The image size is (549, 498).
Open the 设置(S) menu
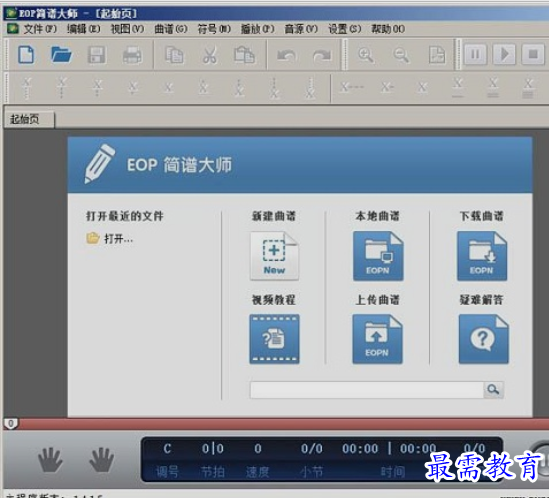(345, 29)
